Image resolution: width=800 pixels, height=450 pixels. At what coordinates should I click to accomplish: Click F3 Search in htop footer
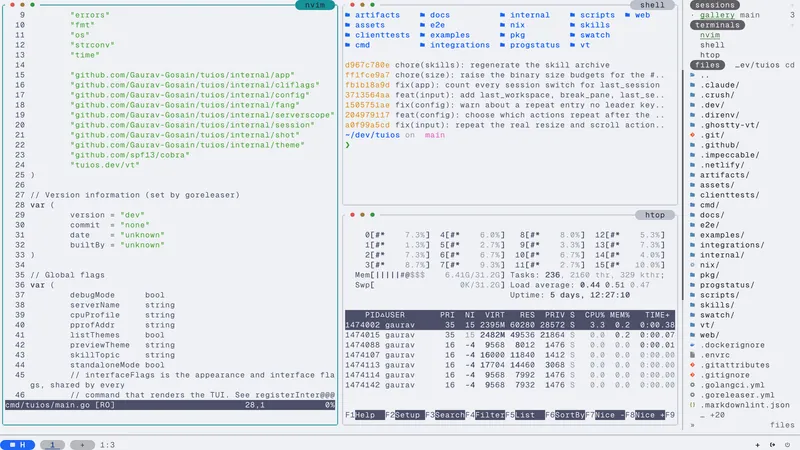(x=445, y=415)
